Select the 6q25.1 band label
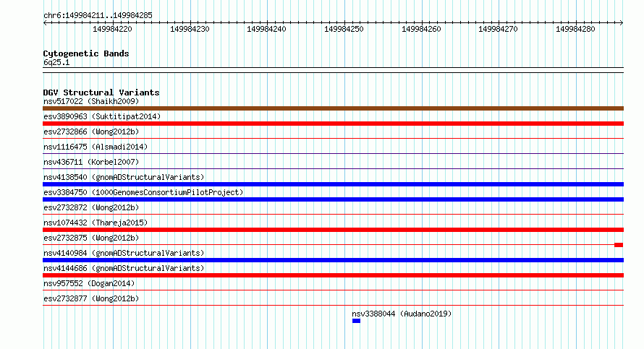 click(x=56, y=62)
